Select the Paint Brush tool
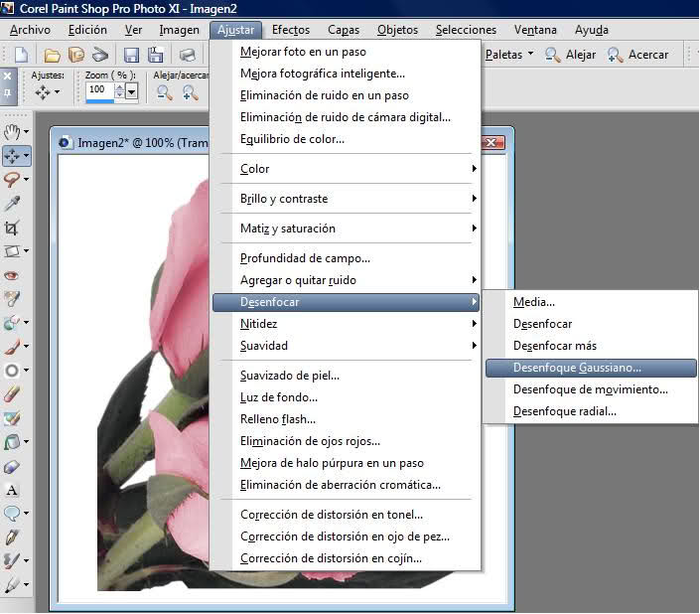 pyautogui.click(x=12, y=347)
